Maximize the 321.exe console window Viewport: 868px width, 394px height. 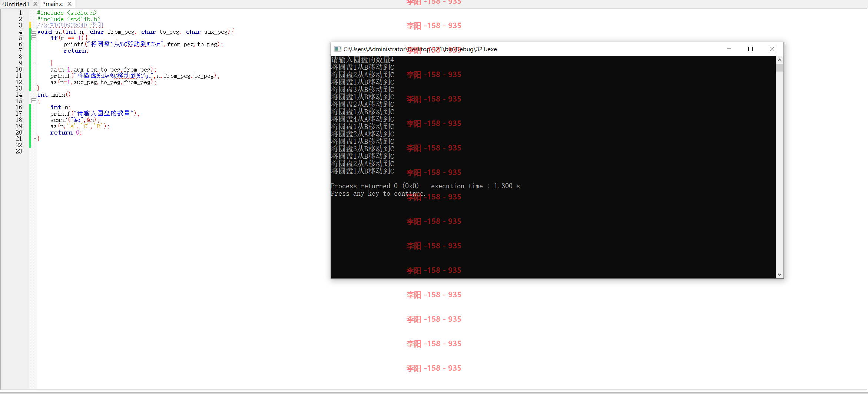tap(751, 49)
